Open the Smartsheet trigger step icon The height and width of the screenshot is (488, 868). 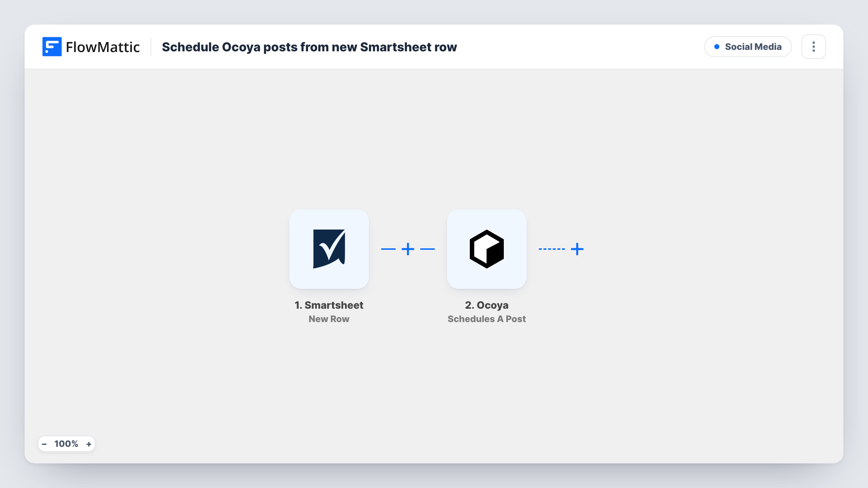point(329,249)
